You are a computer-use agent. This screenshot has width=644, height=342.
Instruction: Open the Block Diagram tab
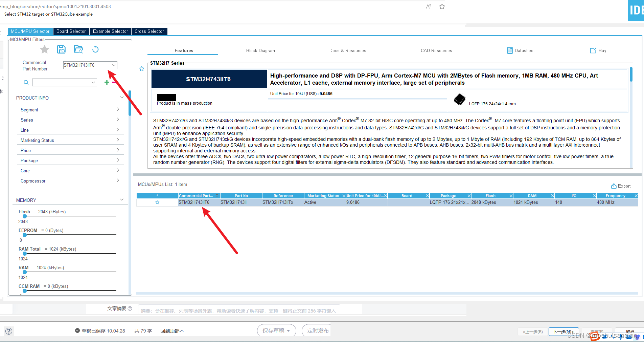[x=260, y=50]
